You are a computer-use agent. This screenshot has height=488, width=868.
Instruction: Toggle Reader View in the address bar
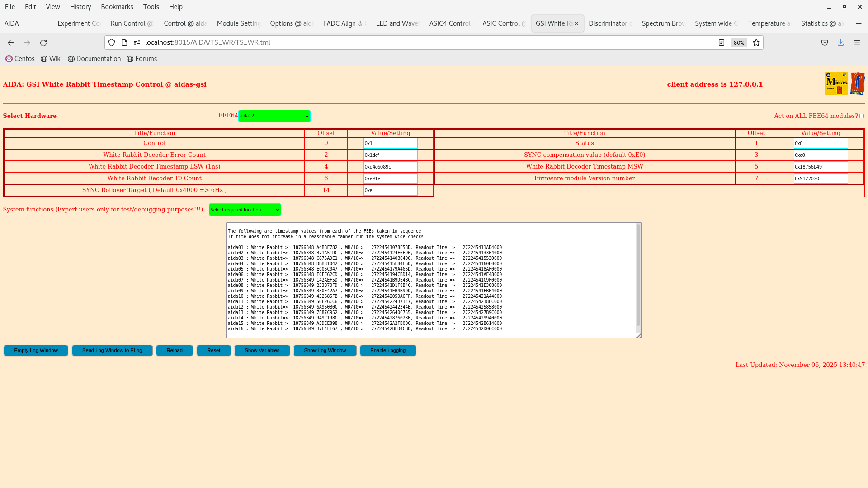(x=722, y=42)
